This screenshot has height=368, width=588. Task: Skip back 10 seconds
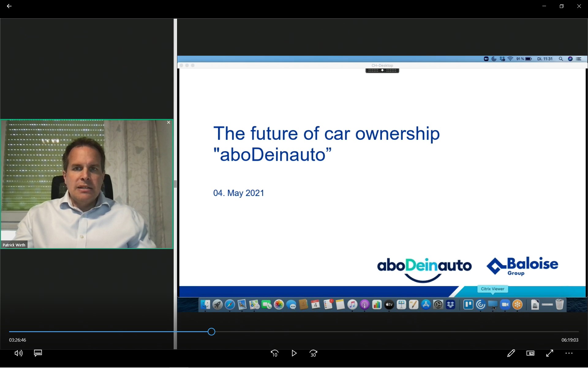click(275, 354)
